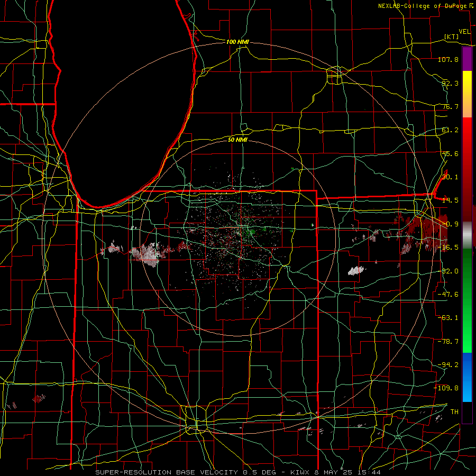Click the -109.8 legend value
Viewport: 476px width, 476px height.
coord(446,388)
